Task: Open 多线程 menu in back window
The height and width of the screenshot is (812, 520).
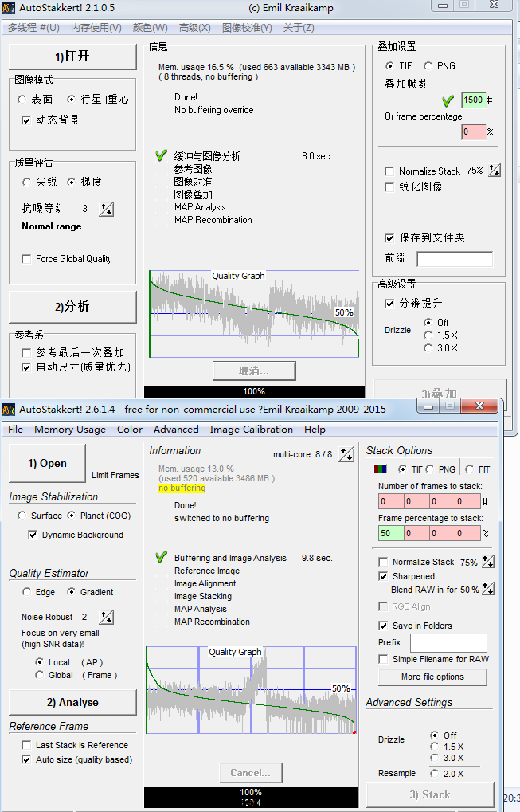Action: [33, 27]
